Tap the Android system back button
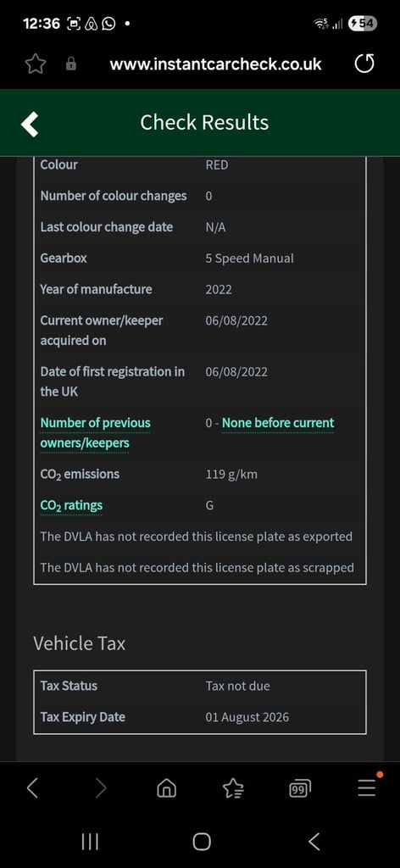Screen dimensions: 400x868 coord(314,842)
